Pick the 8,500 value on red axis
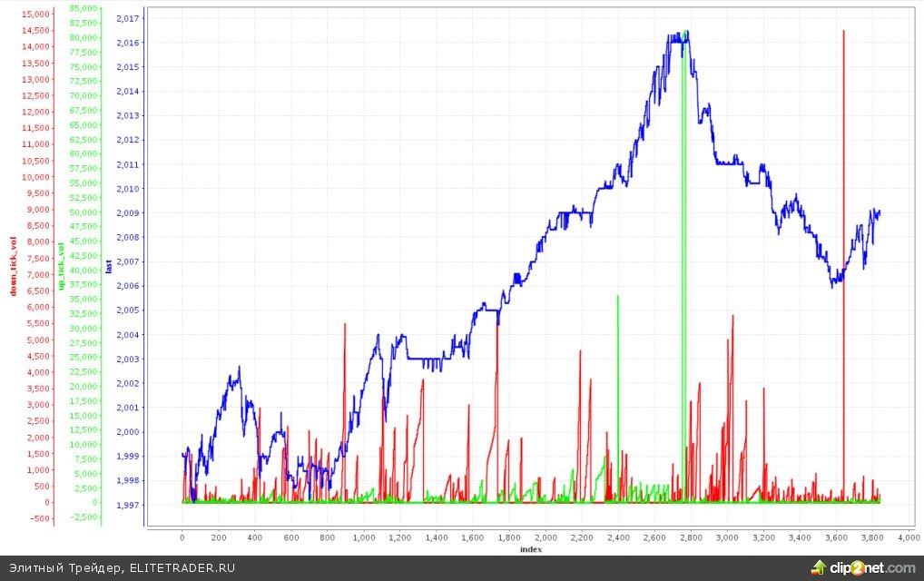The height and width of the screenshot is (581, 924). (x=38, y=226)
